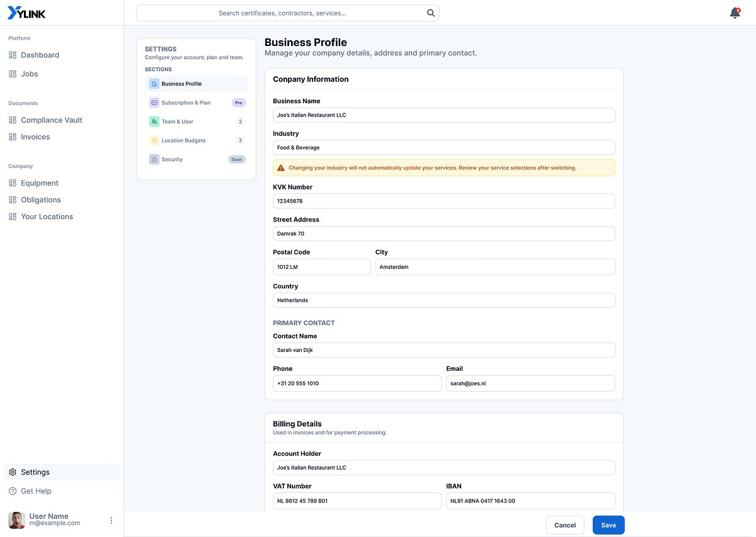The image size is (756, 537).
Task: Open the Country field
Action: [444, 300]
